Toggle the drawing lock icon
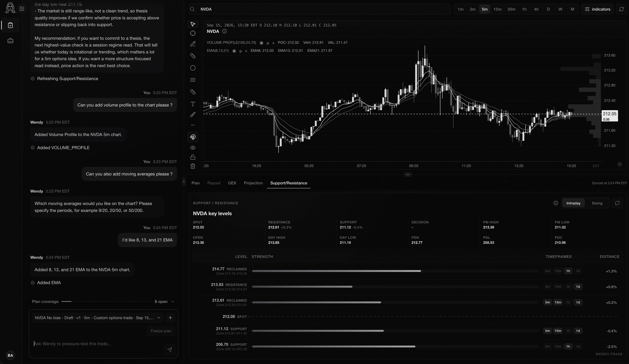Viewport: 629px width, 364px height. [x=193, y=157]
